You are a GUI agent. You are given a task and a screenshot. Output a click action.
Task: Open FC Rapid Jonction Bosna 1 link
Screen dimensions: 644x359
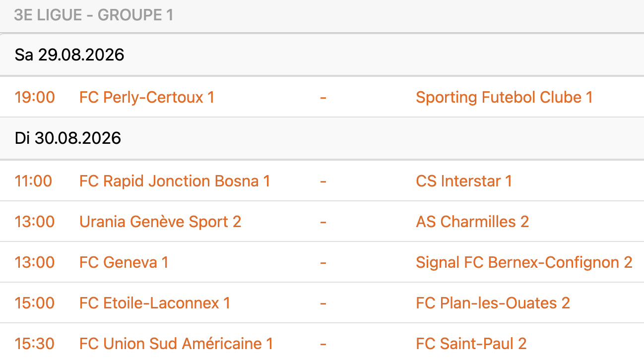[x=175, y=181]
